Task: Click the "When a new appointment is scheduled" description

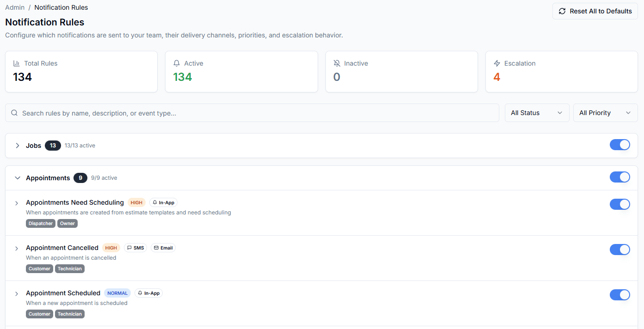Action: click(77, 303)
